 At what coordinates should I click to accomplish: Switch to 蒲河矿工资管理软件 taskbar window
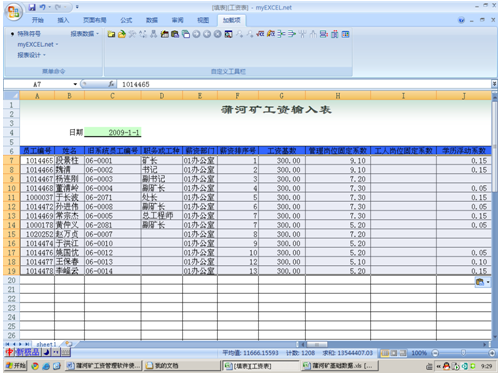pyautogui.click(x=103, y=366)
